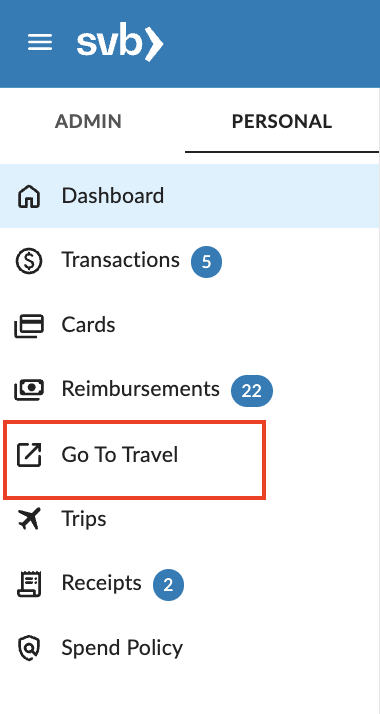Screen dimensions: 380x714
Task: Open the Dashboard menu item
Action: click(x=190, y=196)
